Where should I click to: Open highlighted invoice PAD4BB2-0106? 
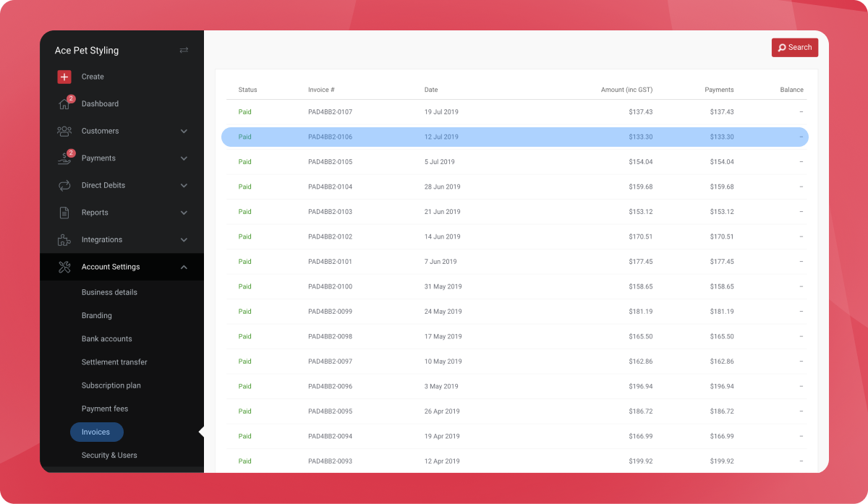[x=330, y=137]
